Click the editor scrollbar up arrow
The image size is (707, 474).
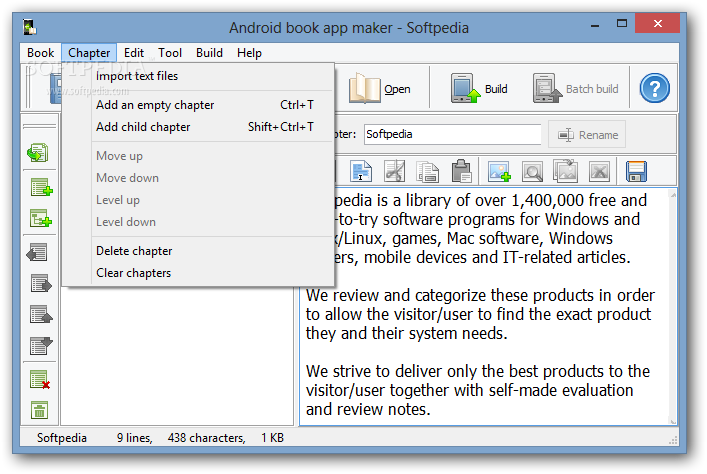click(x=673, y=195)
